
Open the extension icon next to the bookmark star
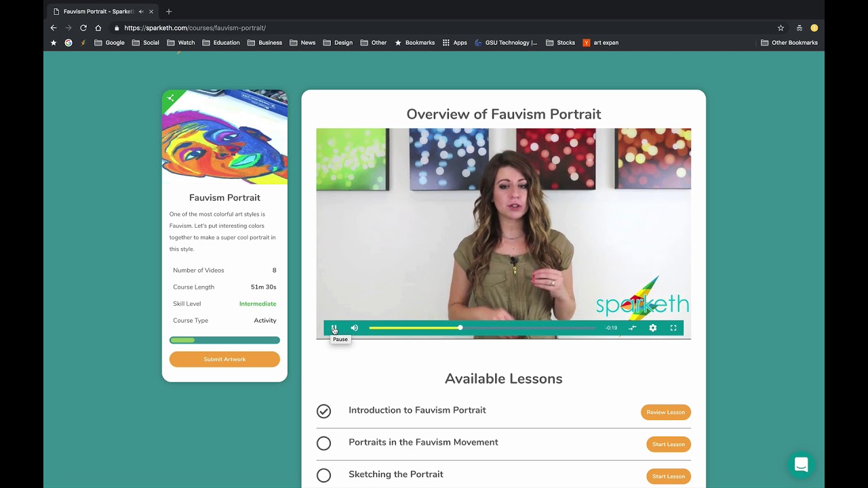click(x=800, y=28)
